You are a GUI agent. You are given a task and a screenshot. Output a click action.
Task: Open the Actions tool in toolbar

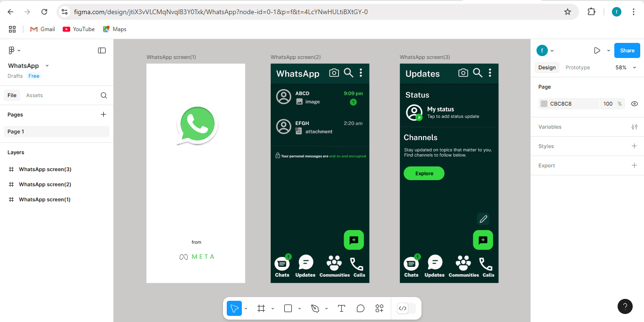pos(380,308)
